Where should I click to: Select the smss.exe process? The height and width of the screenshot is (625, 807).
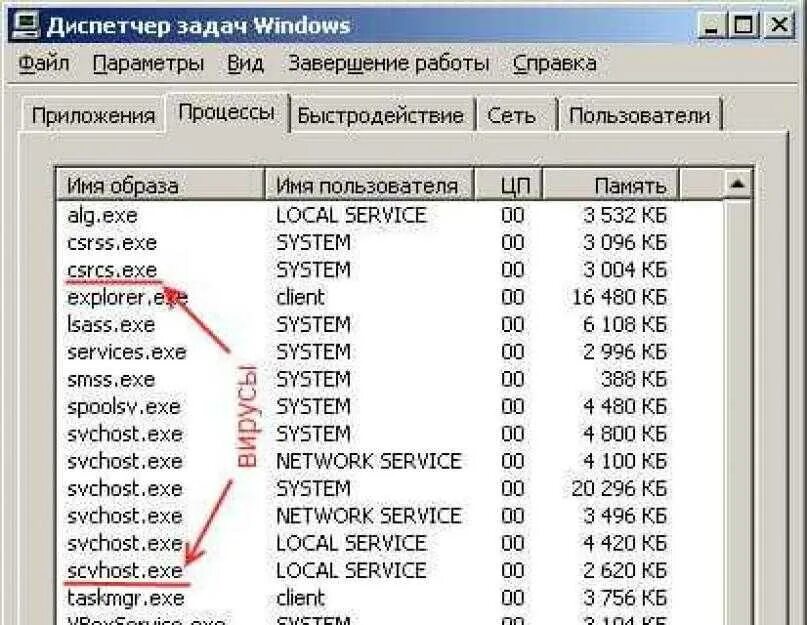tap(111, 379)
